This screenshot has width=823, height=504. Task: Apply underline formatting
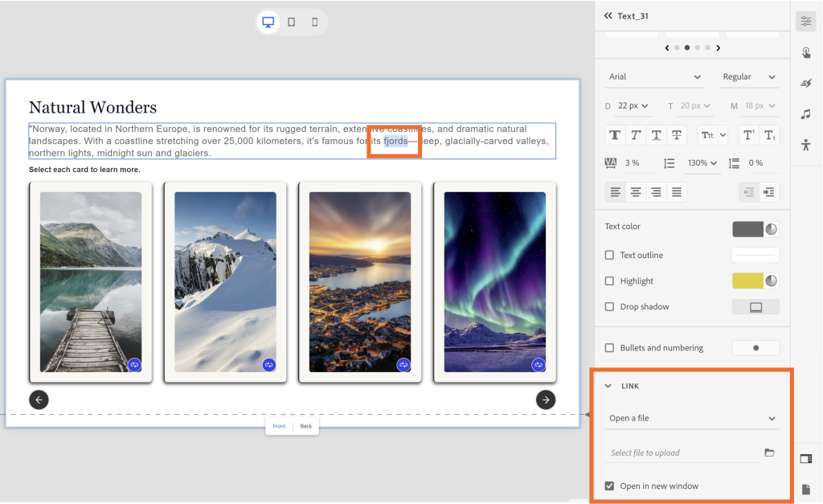click(x=655, y=134)
